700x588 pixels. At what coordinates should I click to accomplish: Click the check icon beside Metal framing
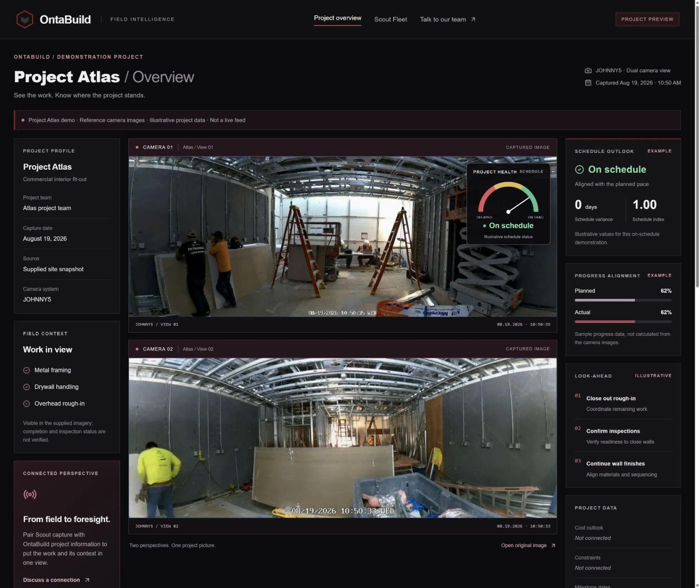tap(27, 370)
